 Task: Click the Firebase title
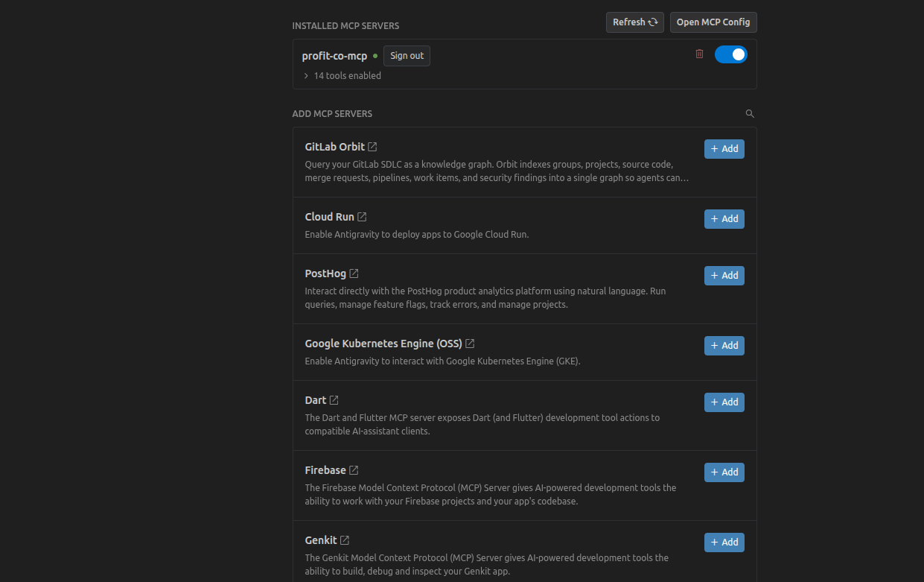coord(325,470)
